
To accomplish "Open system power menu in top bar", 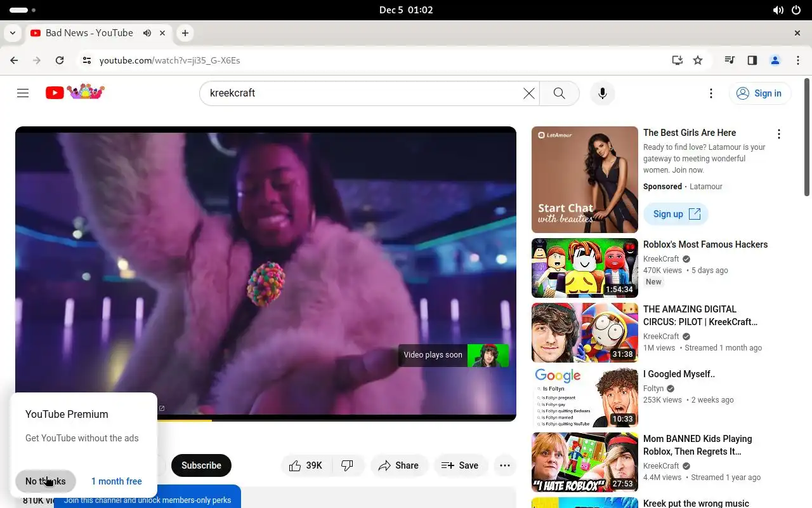I will pos(796,10).
